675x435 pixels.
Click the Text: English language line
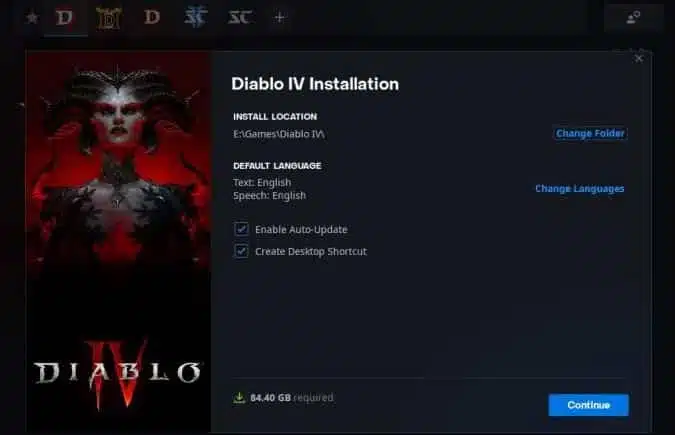[x=262, y=183]
